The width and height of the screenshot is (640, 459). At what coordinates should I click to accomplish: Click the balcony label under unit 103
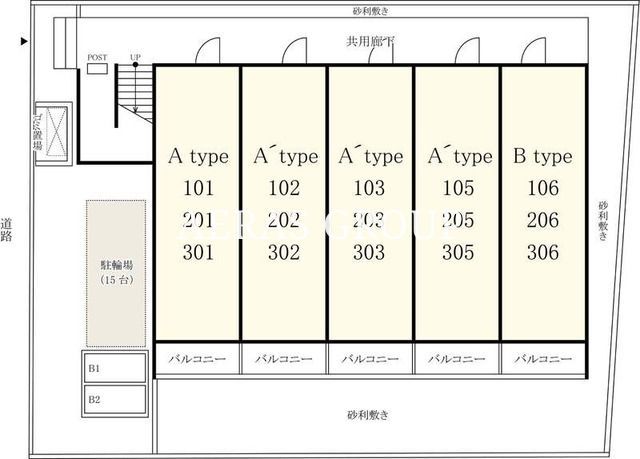370,359
